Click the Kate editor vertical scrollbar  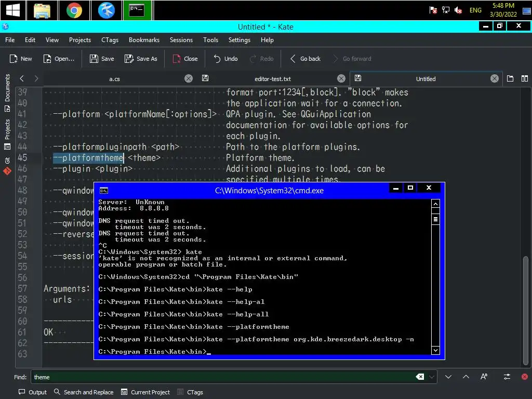[526, 312]
